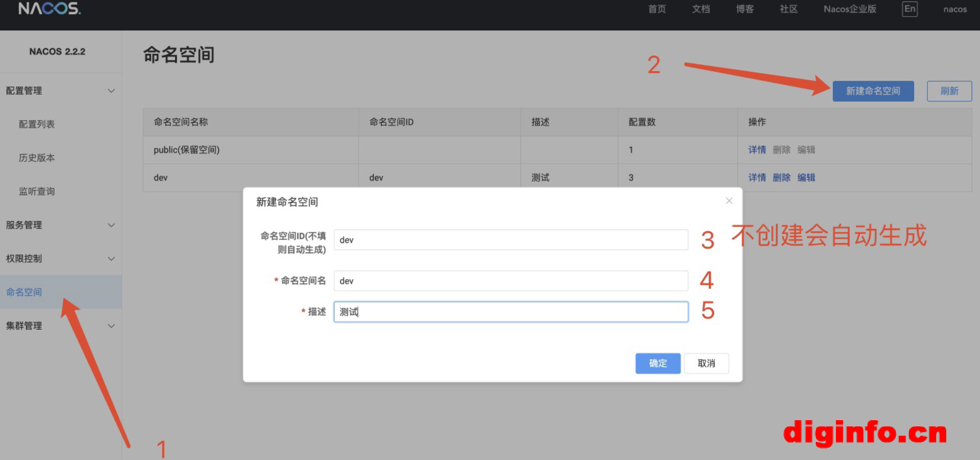The image size is (980, 460).
Task: Open 博客 in the top navigation
Action: point(745,9)
